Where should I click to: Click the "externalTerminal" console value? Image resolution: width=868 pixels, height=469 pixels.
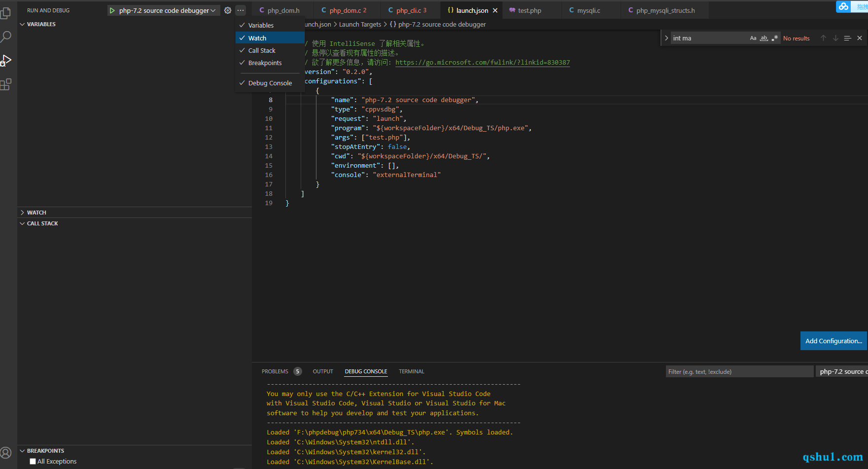point(407,175)
